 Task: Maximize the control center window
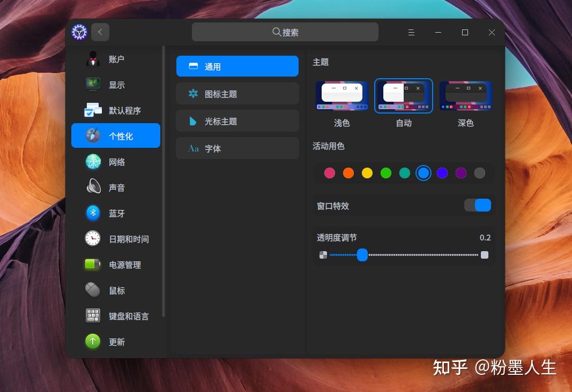[465, 33]
